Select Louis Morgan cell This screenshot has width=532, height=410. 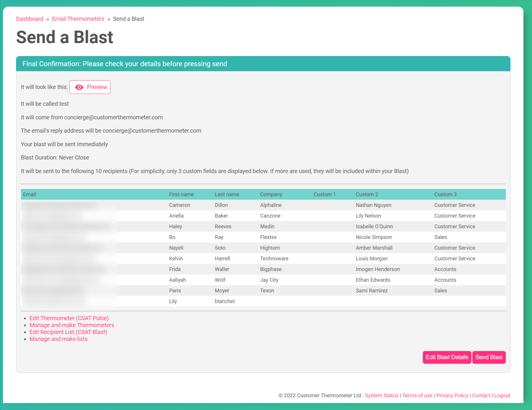tap(372, 259)
